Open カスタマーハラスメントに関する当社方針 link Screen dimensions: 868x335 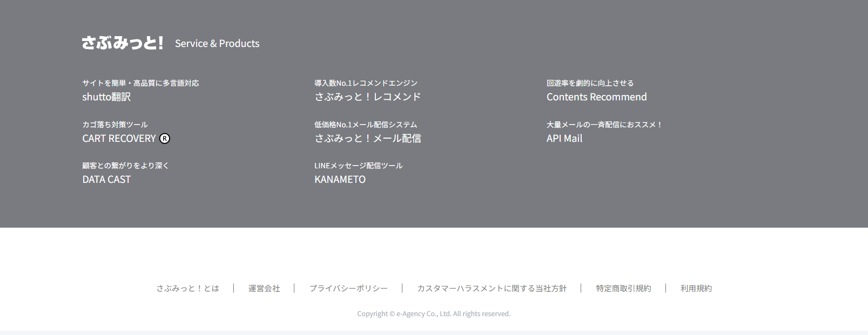[x=492, y=289]
